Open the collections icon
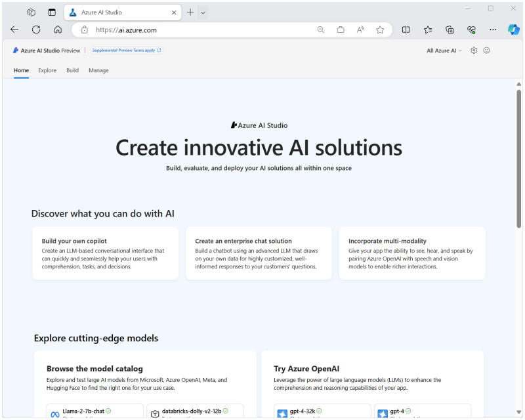This screenshot has height=420, width=525. tap(450, 30)
